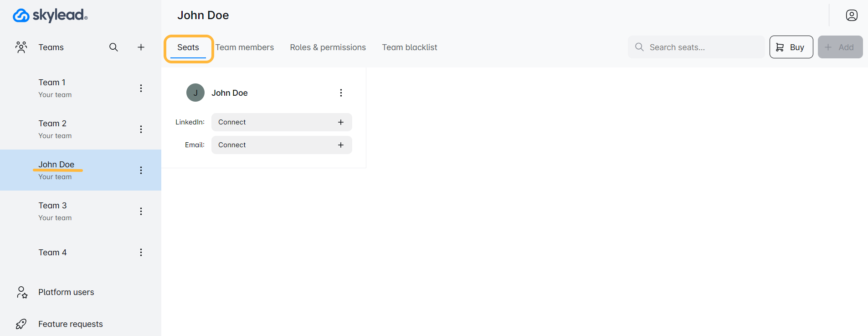Open John Doe seat three-dot menu
Viewport: 868px width, 336px height.
point(340,93)
